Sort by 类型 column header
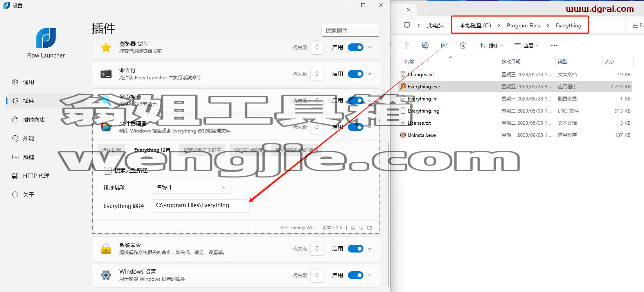This screenshot has height=292, width=644. coord(562,62)
